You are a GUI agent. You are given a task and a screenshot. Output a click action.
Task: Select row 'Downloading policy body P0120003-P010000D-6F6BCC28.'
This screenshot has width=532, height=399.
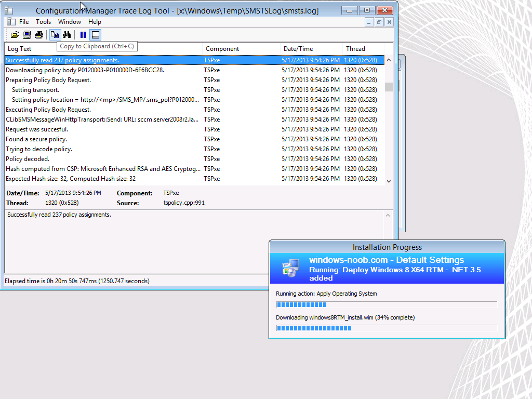tap(194, 70)
